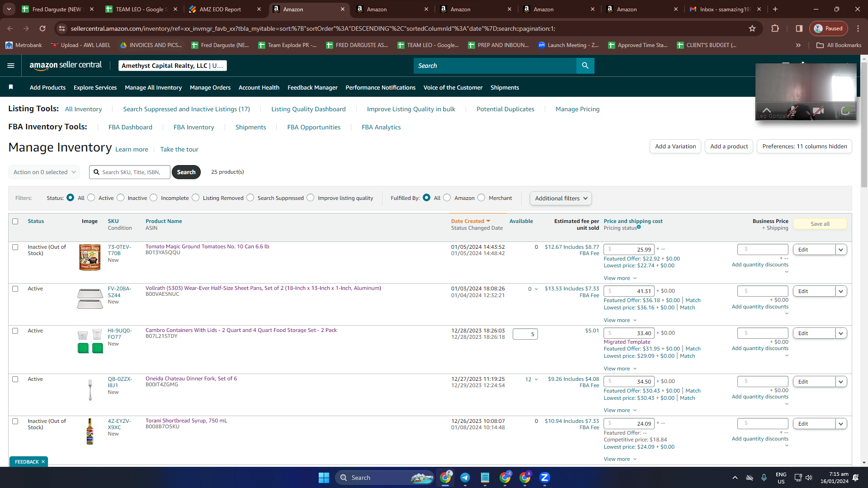Open Zoom from the taskbar

click(x=545, y=478)
